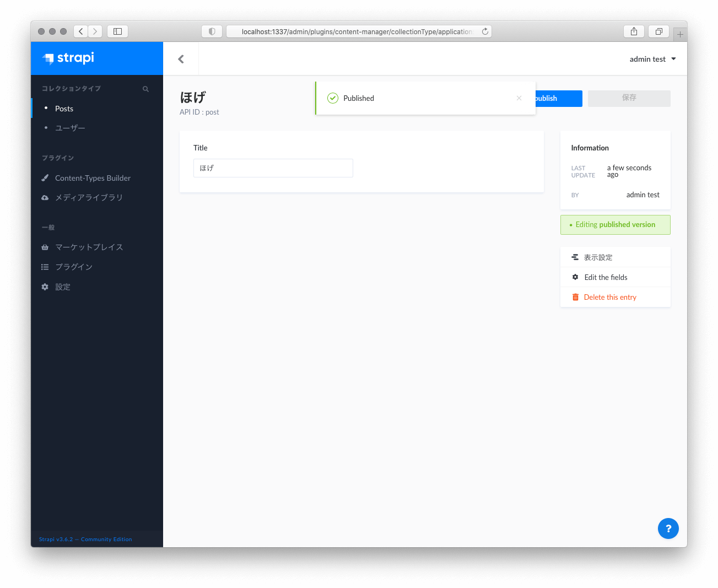The width and height of the screenshot is (718, 588).
Task: Click the Strapi logo
Action: (68, 58)
